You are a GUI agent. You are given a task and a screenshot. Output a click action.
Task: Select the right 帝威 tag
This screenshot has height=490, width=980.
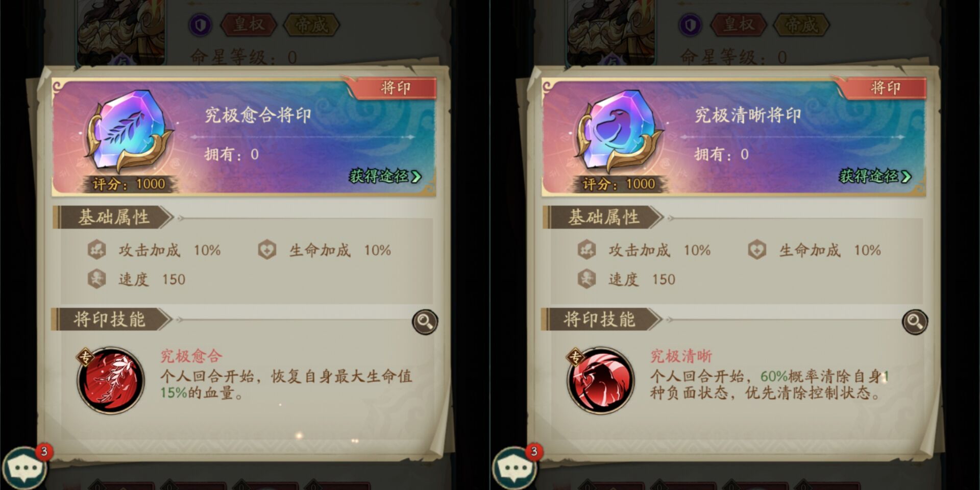click(x=801, y=24)
